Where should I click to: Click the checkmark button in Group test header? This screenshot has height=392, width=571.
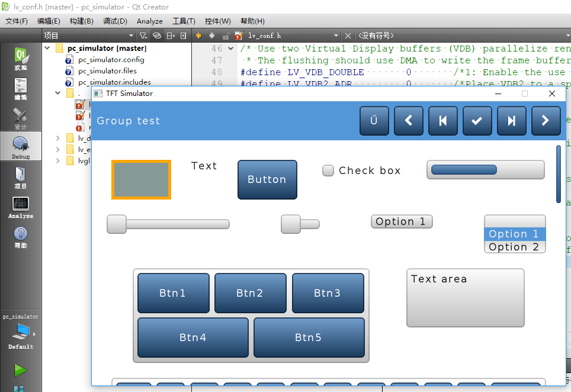(x=477, y=121)
